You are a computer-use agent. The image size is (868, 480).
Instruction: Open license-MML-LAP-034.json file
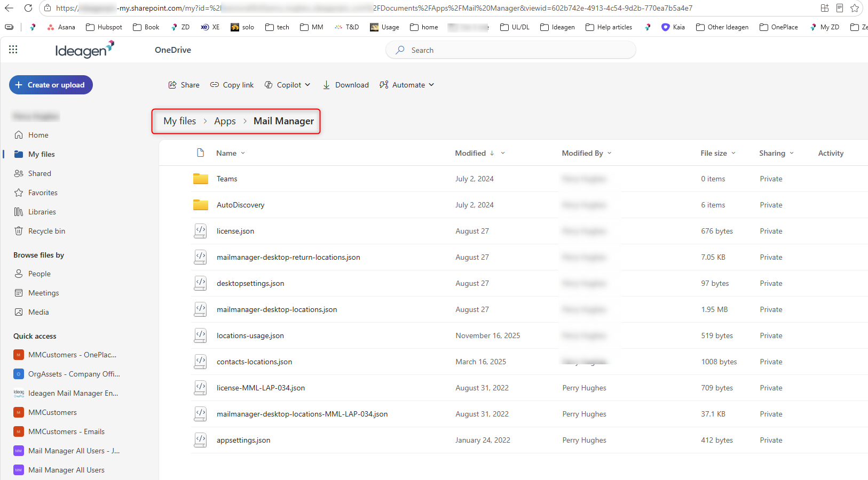coord(261,388)
